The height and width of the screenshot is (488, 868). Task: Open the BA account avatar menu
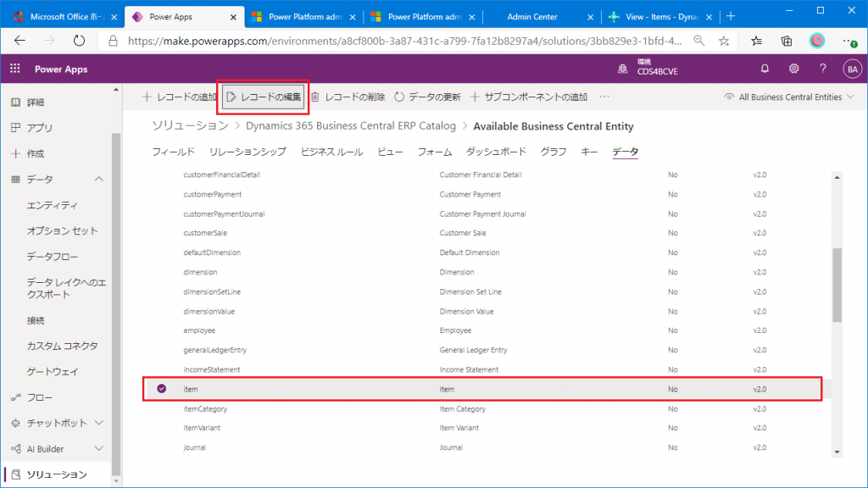(x=852, y=69)
